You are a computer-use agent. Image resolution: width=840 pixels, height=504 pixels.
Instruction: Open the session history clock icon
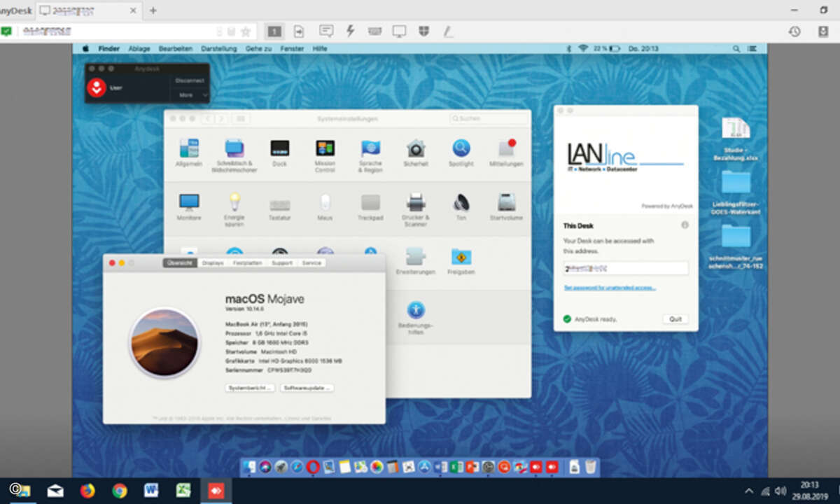(794, 31)
